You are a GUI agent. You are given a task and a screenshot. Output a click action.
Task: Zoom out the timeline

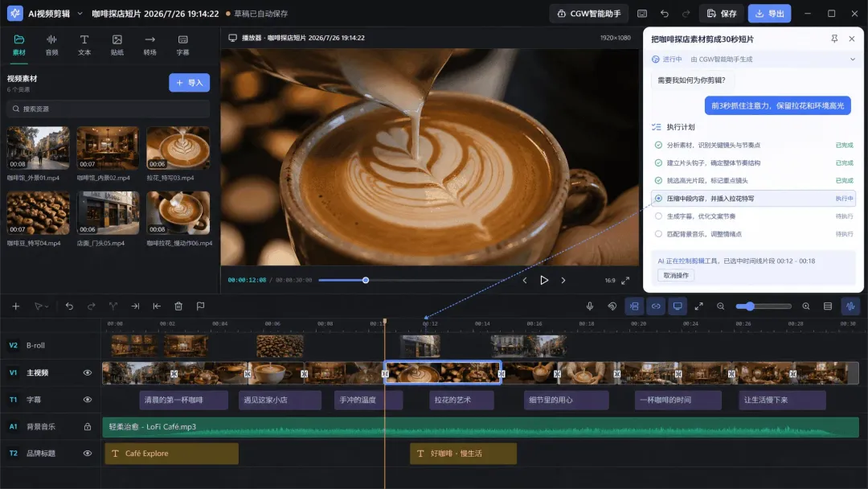click(x=721, y=306)
